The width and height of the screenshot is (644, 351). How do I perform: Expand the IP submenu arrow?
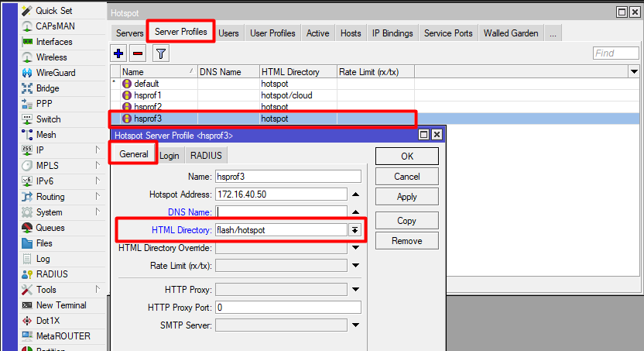tap(98, 150)
